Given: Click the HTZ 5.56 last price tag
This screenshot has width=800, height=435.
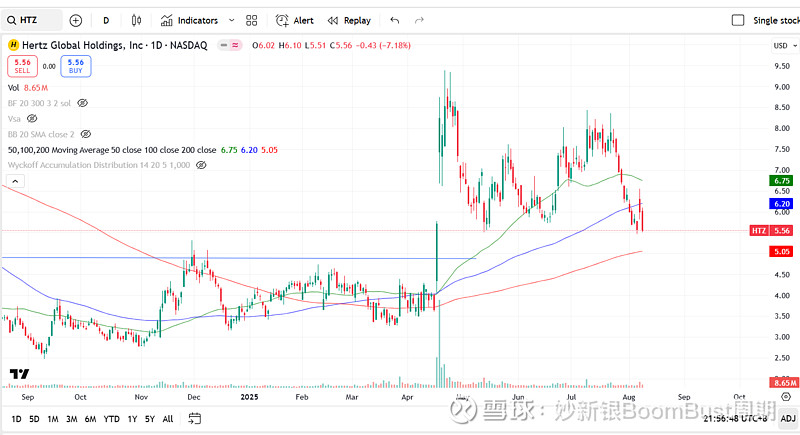Looking at the screenshot, I should tap(771, 231).
